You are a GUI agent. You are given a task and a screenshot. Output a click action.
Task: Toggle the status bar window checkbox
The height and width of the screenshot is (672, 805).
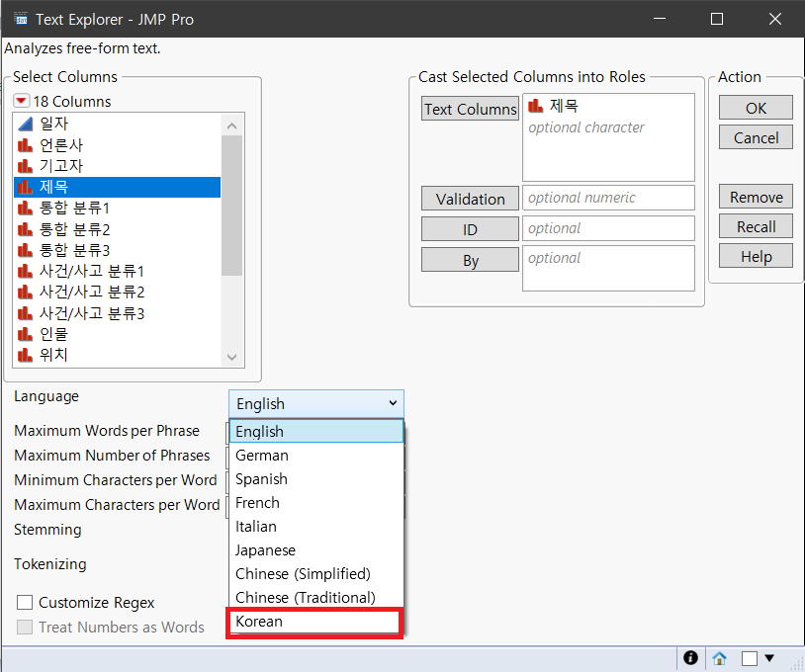pyautogui.click(x=750, y=658)
